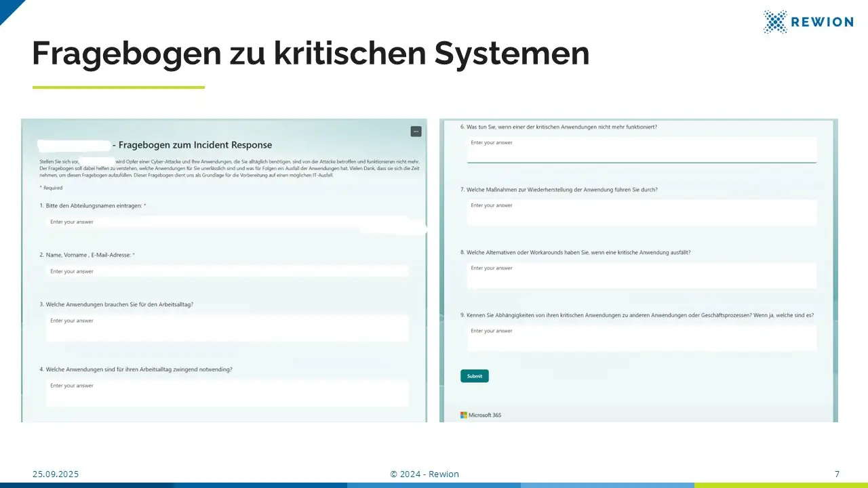Click the date 25.09.2025 in the footer

click(56, 474)
